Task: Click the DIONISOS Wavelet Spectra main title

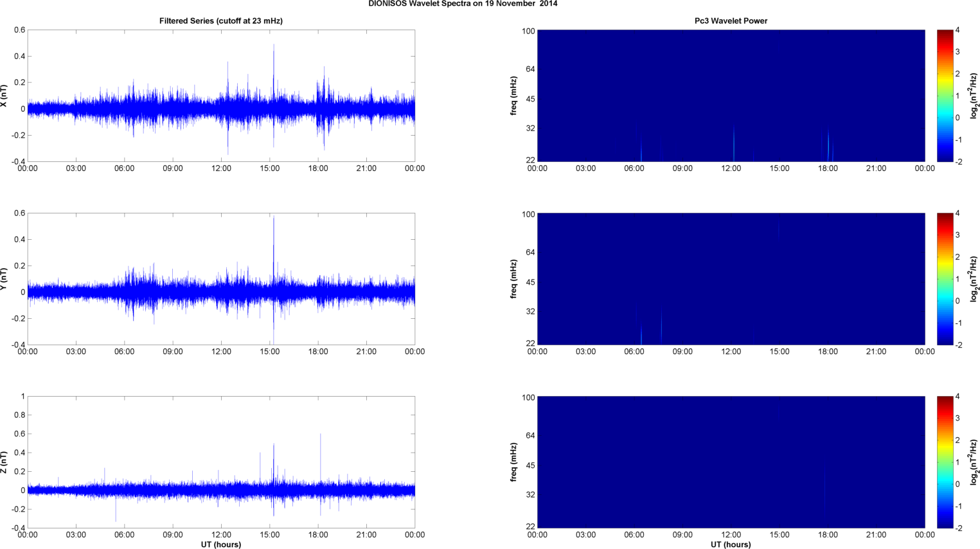Action: coord(463,4)
